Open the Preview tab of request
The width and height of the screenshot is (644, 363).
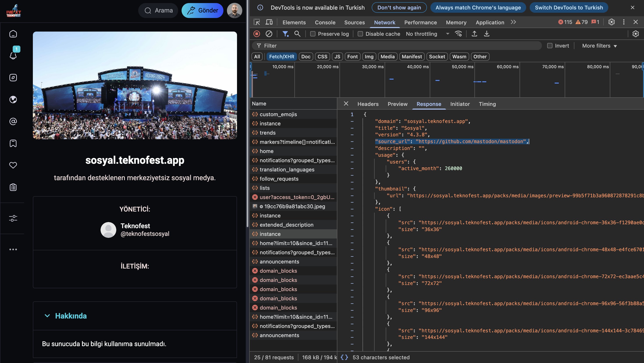(398, 104)
